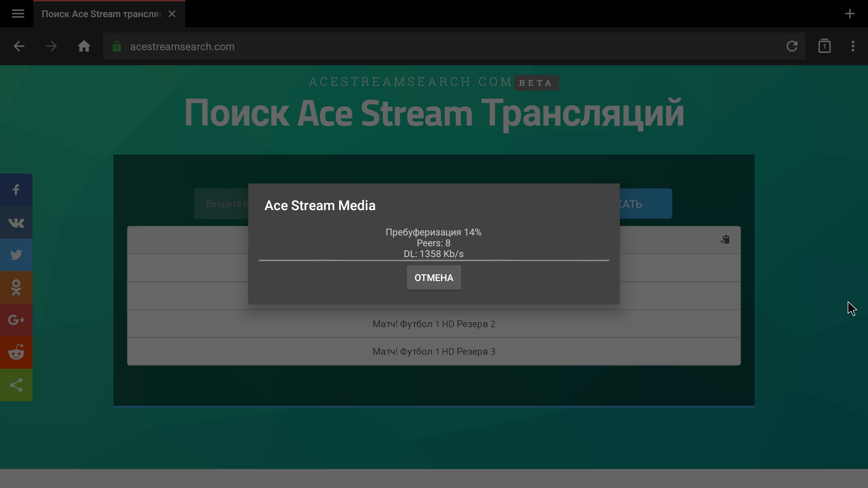The height and width of the screenshot is (488, 868).
Task: Open the three-dot browser options menu
Action: pos(853,46)
